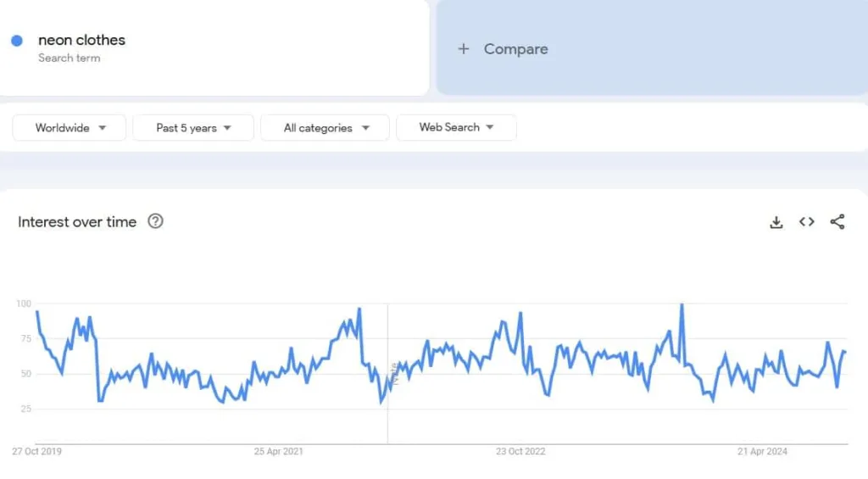The image size is (868, 479).
Task: Open the help icon beside Interest over time
Action: coord(155,221)
